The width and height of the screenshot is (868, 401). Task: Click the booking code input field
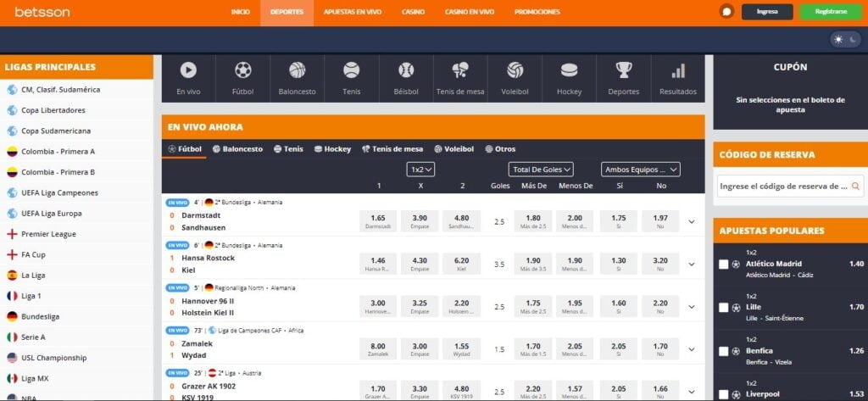[783, 187]
